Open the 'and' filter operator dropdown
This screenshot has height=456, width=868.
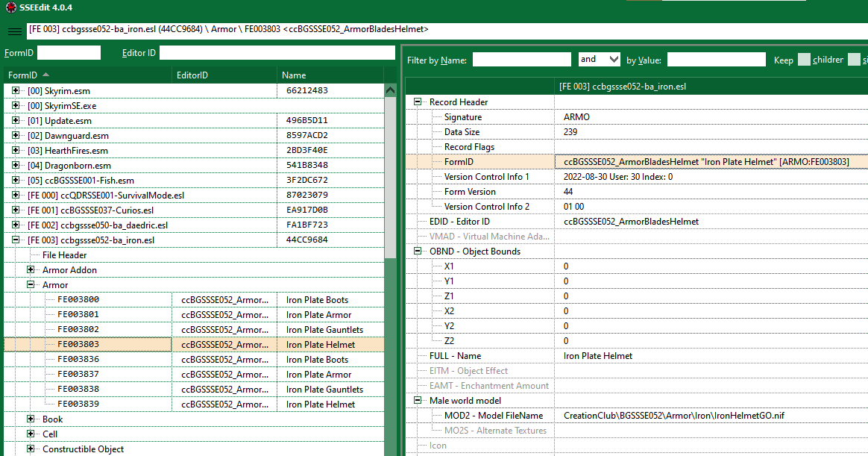coord(599,59)
